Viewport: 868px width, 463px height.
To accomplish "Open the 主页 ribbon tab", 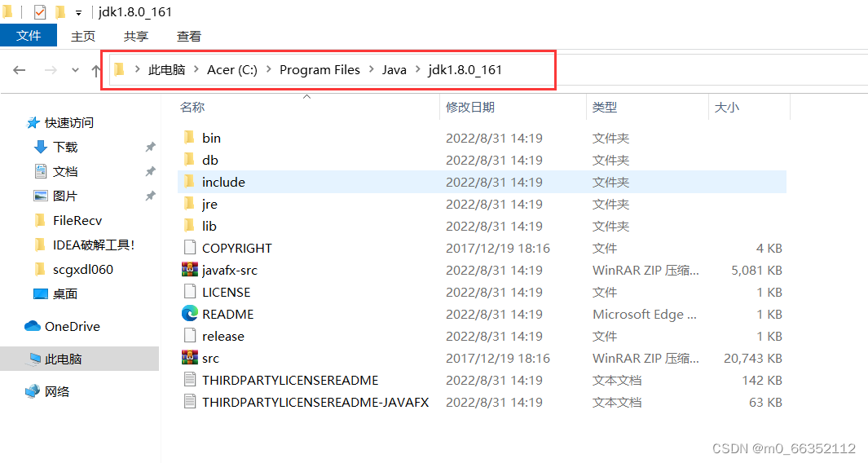I will tap(83, 37).
